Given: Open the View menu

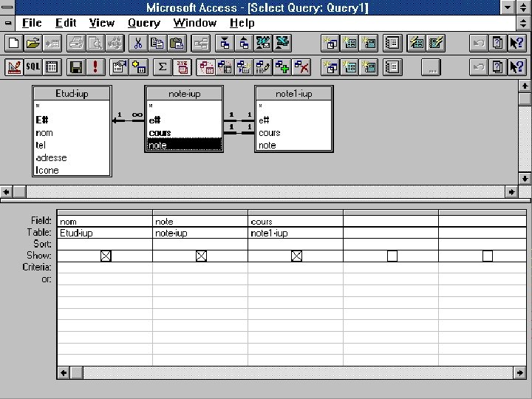Looking at the screenshot, I should 102,23.
